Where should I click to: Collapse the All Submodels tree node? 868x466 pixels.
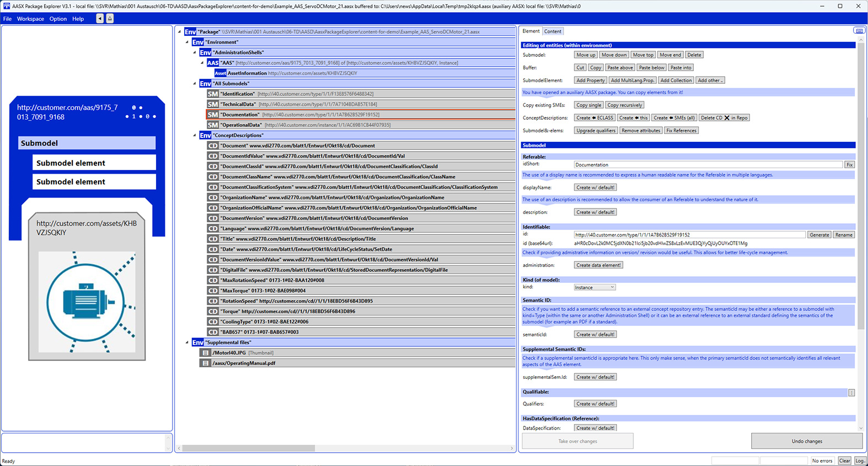pos(195,84)
